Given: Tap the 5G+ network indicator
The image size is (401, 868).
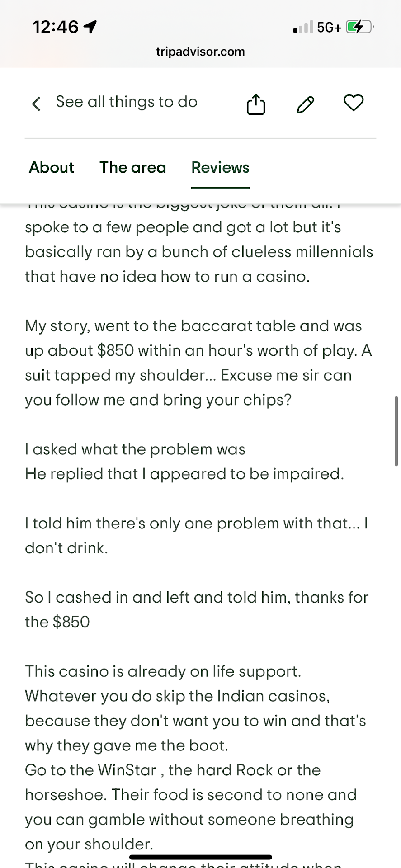Looking at the screenshot, I should 329,28.
